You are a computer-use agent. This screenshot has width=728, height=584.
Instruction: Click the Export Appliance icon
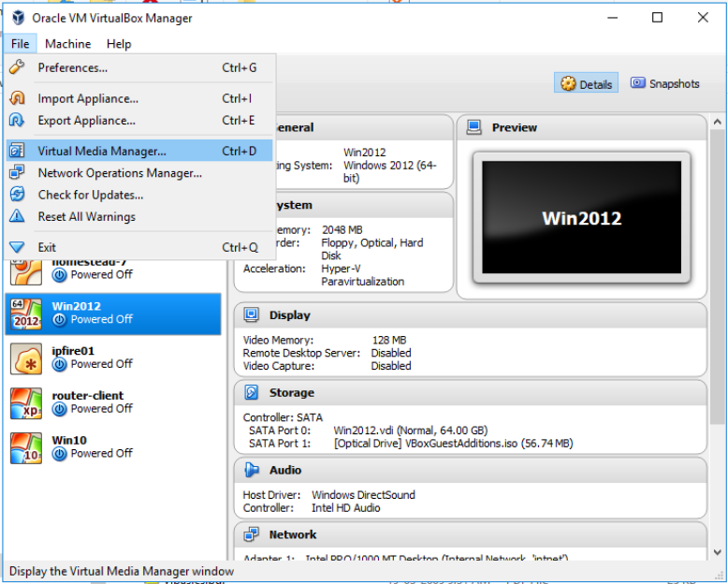coord(17,120)
